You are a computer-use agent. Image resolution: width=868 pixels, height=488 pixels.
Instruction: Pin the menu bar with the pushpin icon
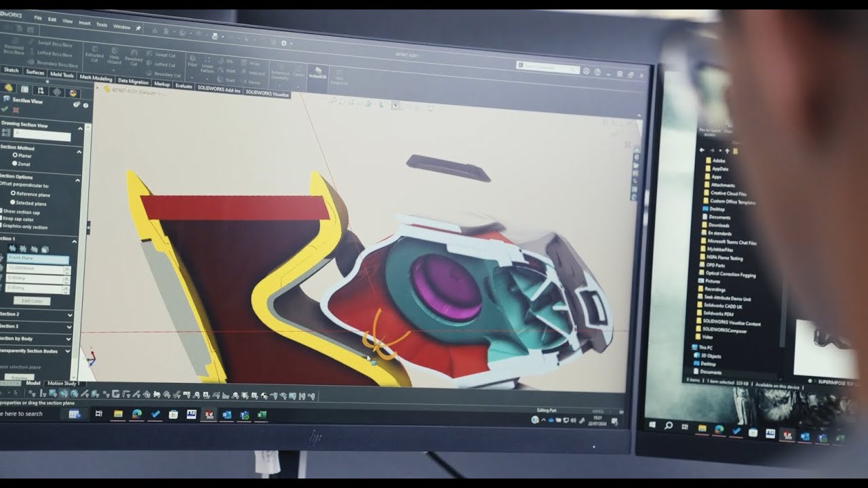138,28
